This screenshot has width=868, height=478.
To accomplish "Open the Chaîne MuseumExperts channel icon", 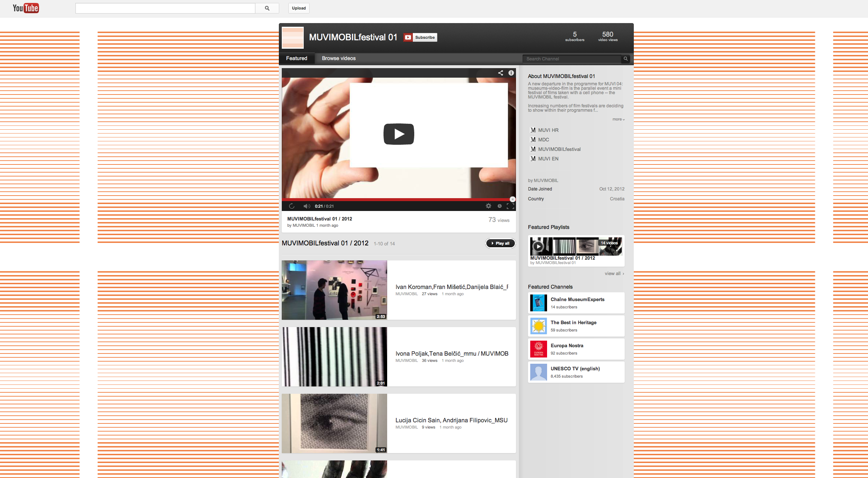I will click(539, 303).
